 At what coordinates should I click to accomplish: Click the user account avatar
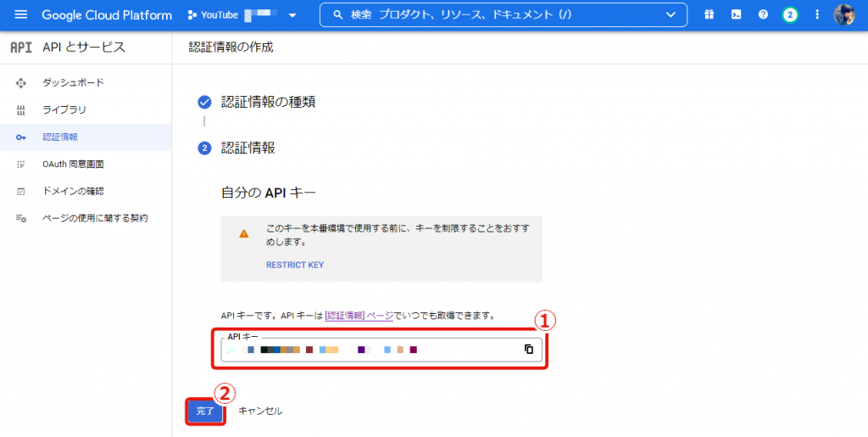click(844, 15)
